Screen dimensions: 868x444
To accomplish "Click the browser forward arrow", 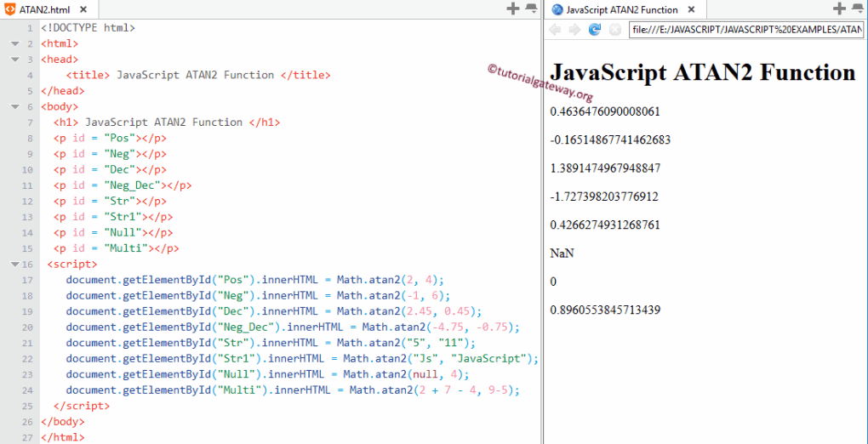I will click(x=574, y=30).
